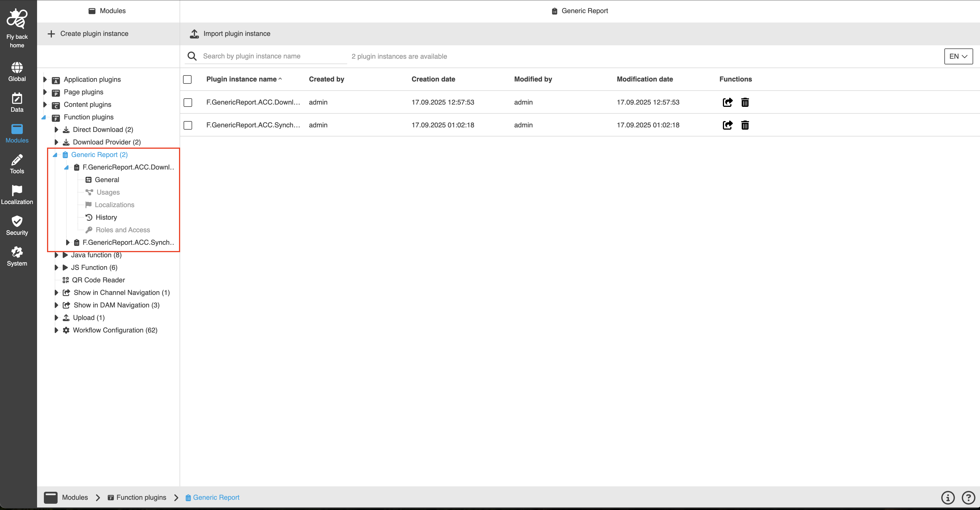
Task: Open the Localization flag section
Action: [17, 194]
